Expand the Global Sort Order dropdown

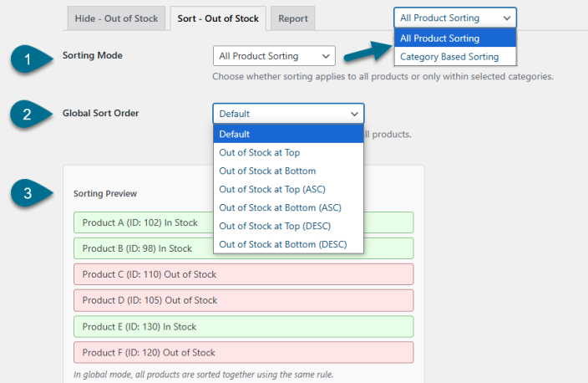[x=288, y=114]
